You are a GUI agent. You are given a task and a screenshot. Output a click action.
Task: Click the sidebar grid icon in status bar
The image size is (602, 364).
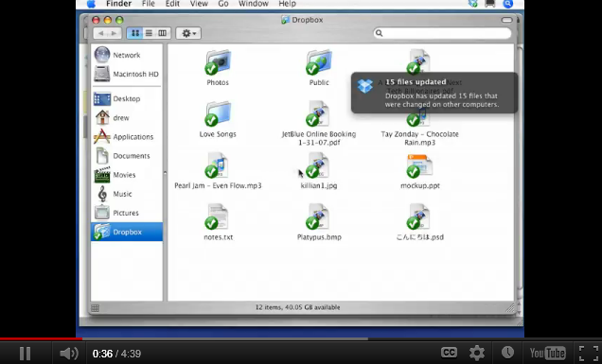coord(96,307)
